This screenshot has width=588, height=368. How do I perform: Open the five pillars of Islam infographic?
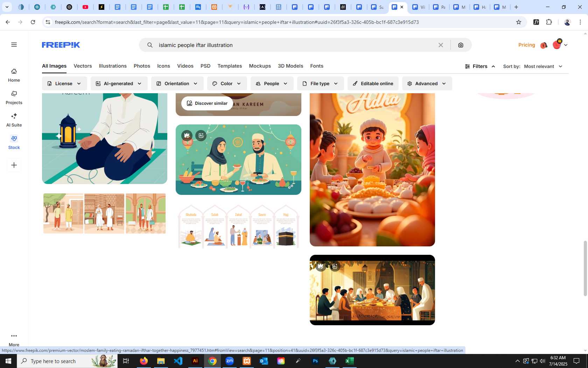coord(238,226)
